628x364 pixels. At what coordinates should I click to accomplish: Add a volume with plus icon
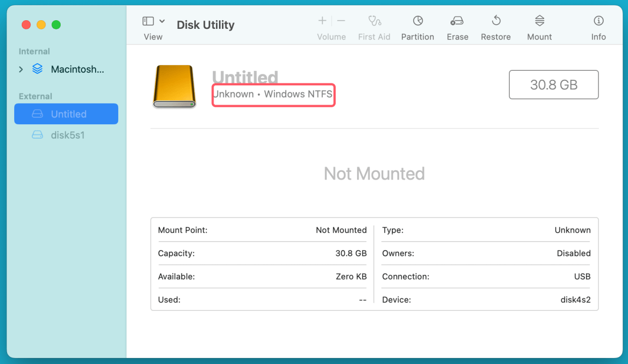coord(322,21)
